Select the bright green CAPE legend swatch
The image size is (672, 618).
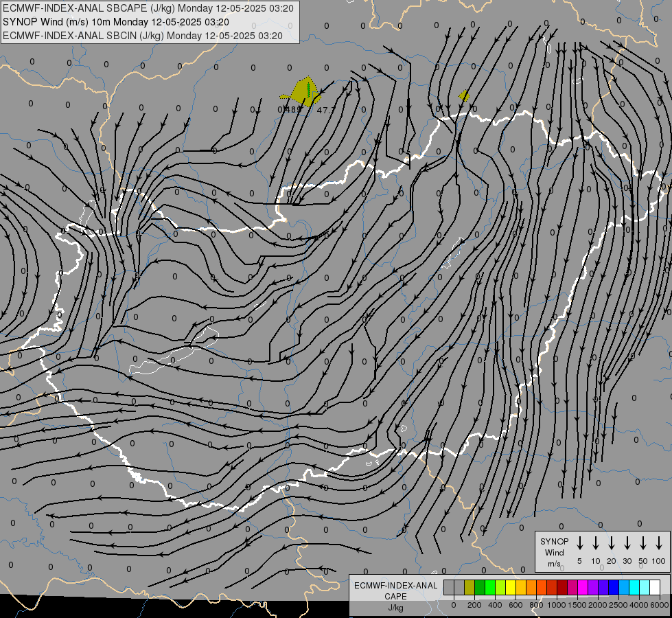[x=490, y=587]
